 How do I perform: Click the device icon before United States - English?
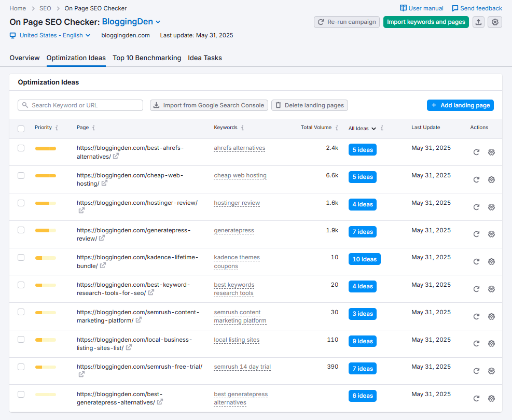[11, 35]
